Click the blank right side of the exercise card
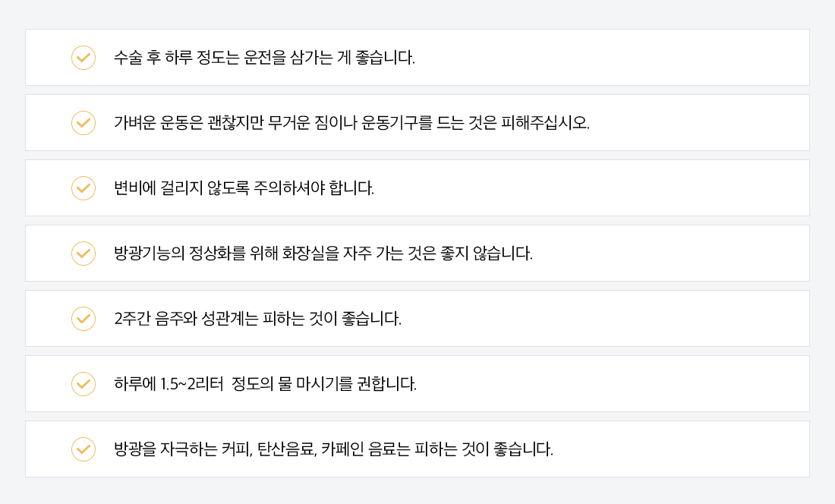This screenshot has height=504, width=835. (698, 123)
